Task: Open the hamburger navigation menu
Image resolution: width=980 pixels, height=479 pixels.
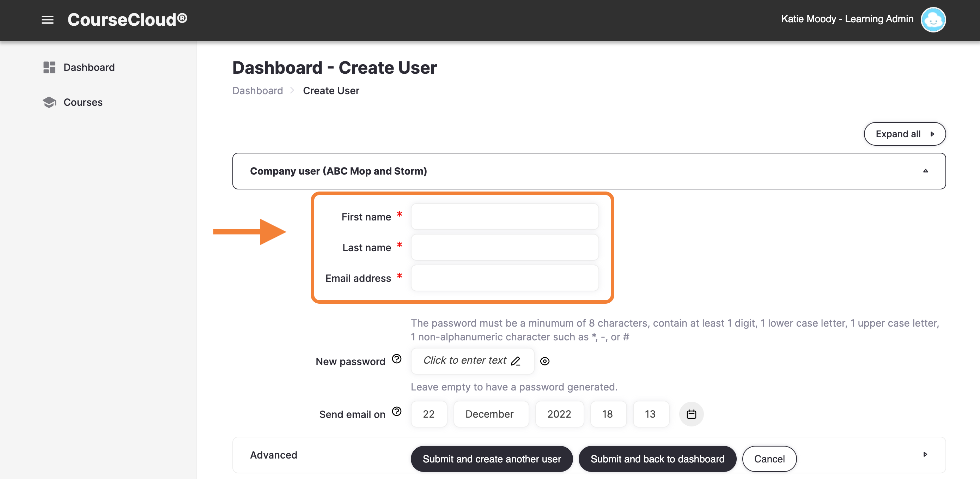Action: [x=48, y=19]
